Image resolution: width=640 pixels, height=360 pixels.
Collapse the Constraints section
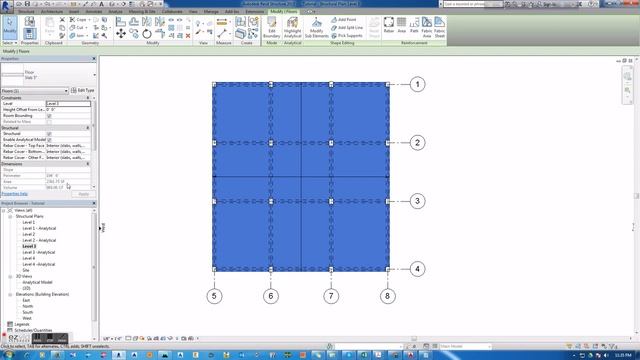tap(88, 98)
